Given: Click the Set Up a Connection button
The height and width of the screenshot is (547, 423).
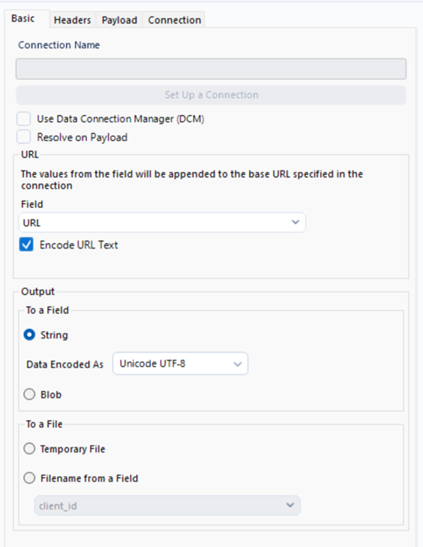Looking at the screenshot, I should (211, 95).
